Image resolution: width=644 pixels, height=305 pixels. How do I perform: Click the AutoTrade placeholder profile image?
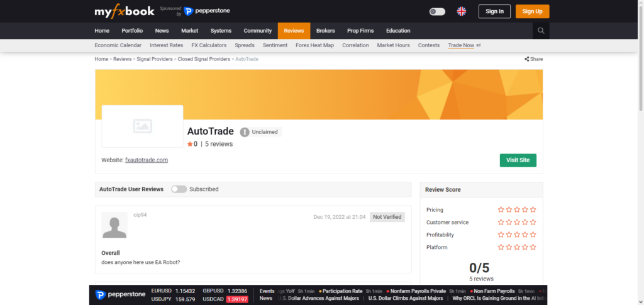click(143, 126)
